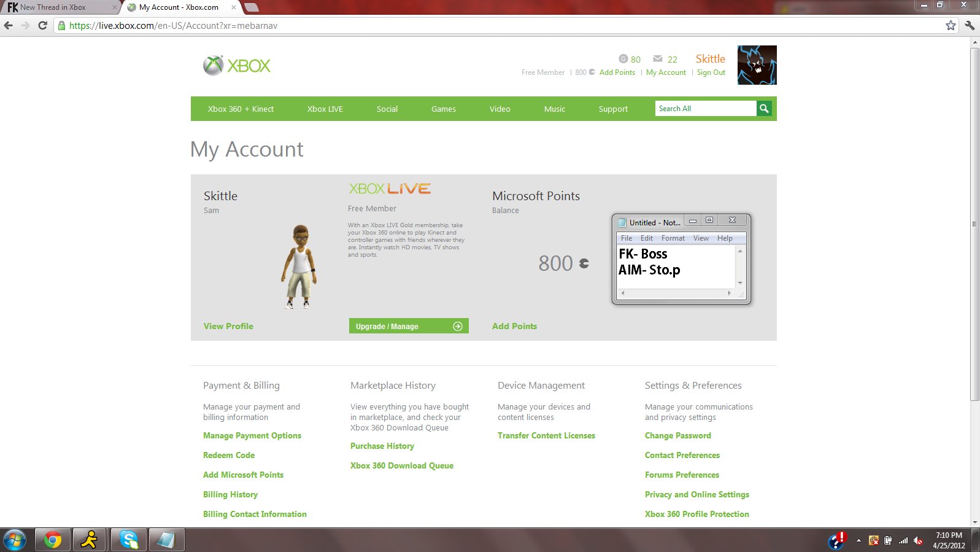Screen dimensions: 980x552
Task: Open messages envelope icon showing 22
Action: (x=657, y=59)
